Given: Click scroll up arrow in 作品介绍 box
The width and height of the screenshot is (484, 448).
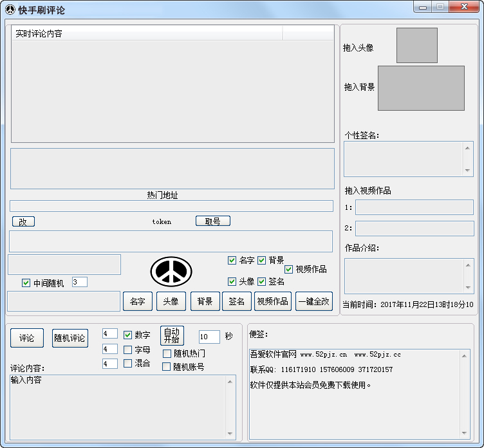Looking at the screenshot, I should pyautogui.click(x=468, y=265).
